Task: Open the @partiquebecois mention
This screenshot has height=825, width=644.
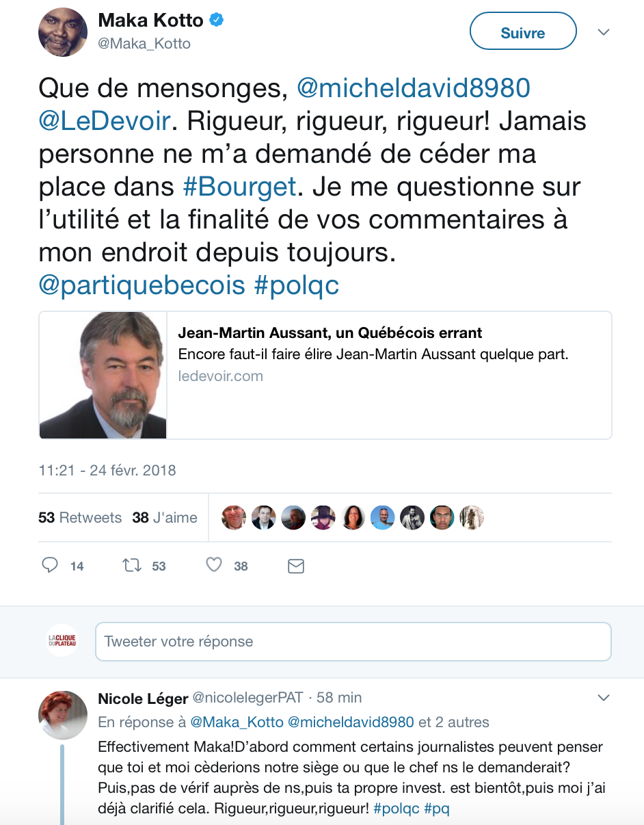Action: (x=142, y=285)
